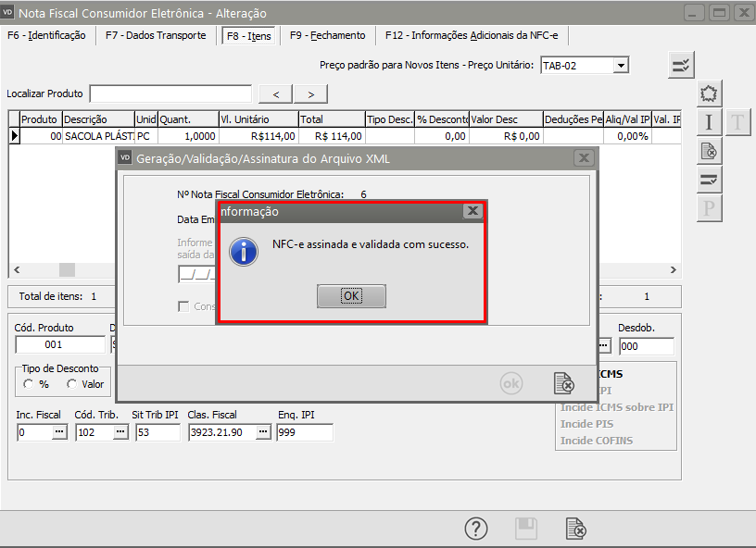Click the help question mark icon

[476, 529]
